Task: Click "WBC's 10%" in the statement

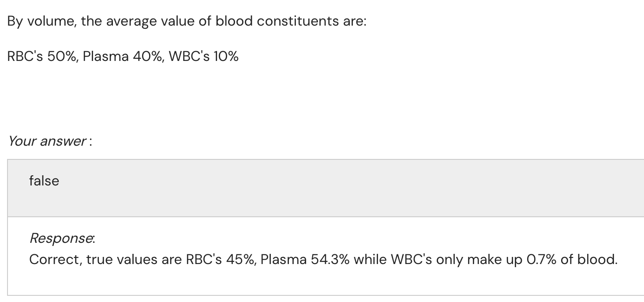Action: coord(204,57)
